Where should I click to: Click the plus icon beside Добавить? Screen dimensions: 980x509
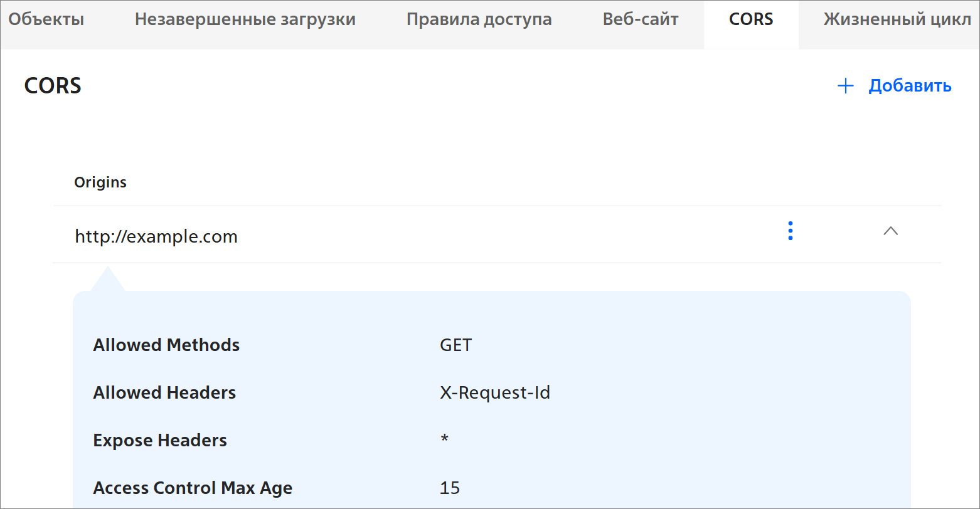[846, 86]
